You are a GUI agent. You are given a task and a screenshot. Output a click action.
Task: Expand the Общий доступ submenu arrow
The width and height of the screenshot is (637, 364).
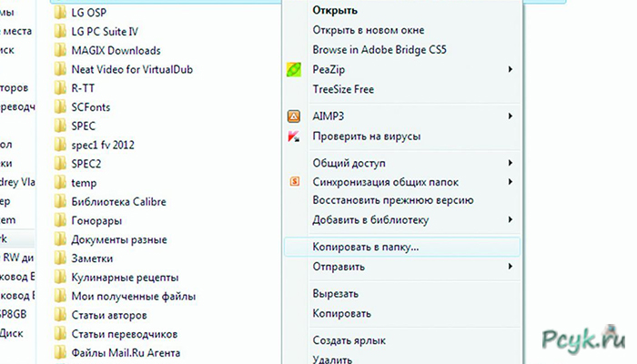point(511,163)
